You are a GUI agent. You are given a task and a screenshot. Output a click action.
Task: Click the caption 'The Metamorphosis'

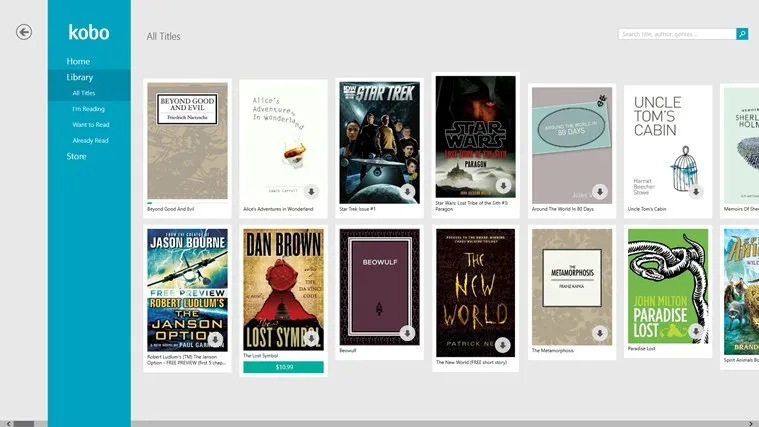pyautogui.click(x=553, y=351)
